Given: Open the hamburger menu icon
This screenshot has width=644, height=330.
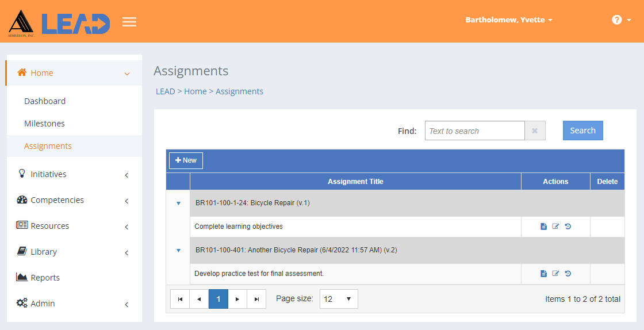Looking at the screenshot, I should click(129, 21).
